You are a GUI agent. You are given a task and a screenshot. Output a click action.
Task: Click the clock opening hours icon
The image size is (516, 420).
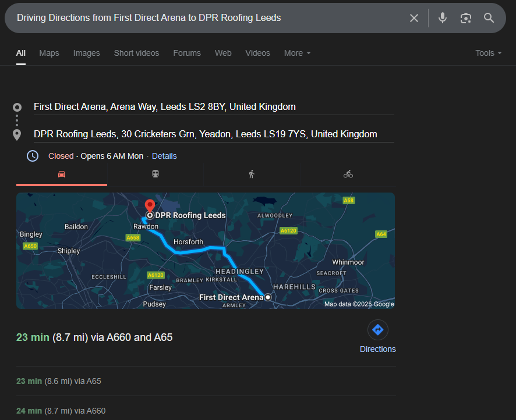tap(33, 156)
